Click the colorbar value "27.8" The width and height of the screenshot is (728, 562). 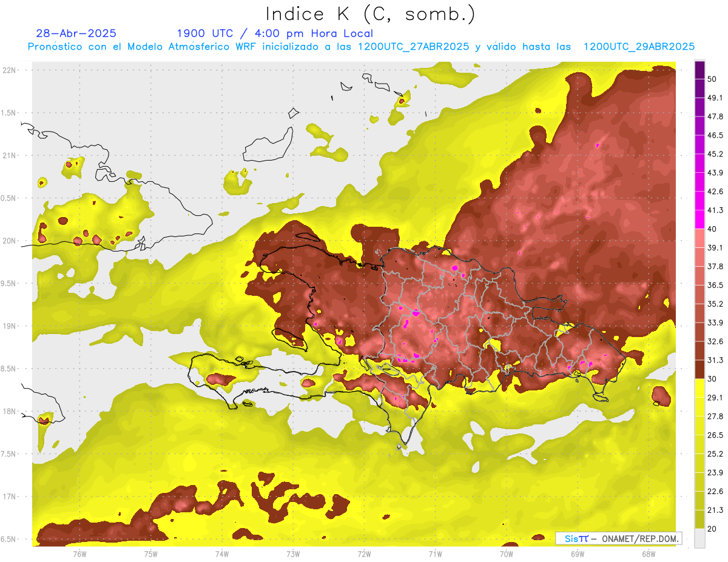[x=715, y=416]
